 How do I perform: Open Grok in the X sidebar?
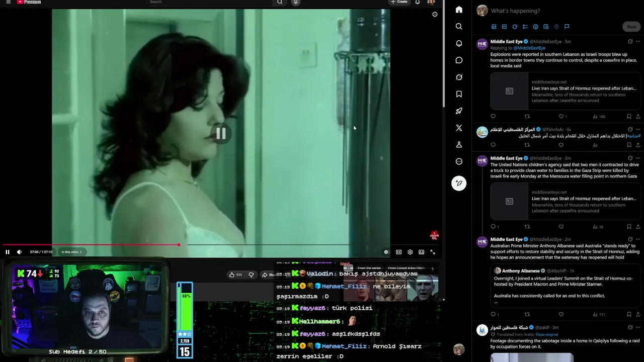click(459, 77)
